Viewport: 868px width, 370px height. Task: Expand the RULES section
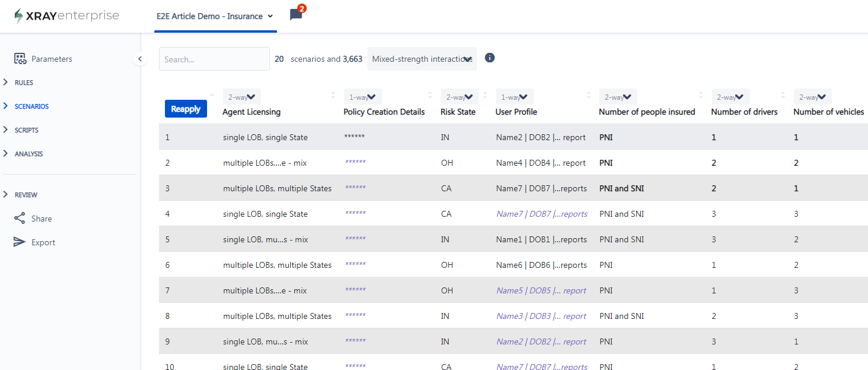[18, 83]
